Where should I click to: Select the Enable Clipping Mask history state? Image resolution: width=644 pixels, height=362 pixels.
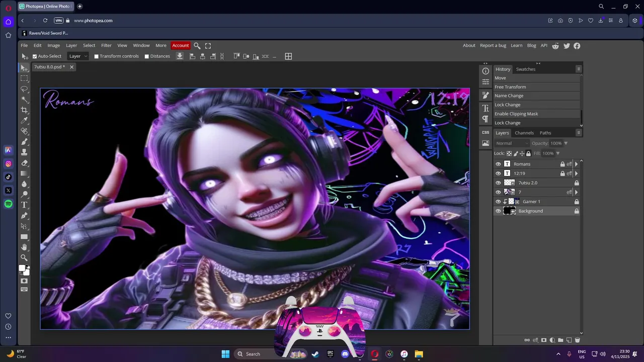536,114
